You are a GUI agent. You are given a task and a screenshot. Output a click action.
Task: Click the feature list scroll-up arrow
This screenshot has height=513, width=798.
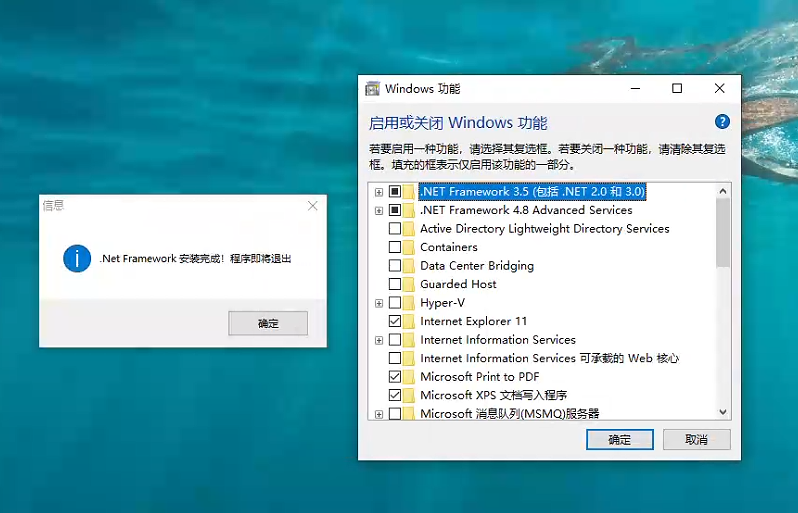tap(723, 191)
